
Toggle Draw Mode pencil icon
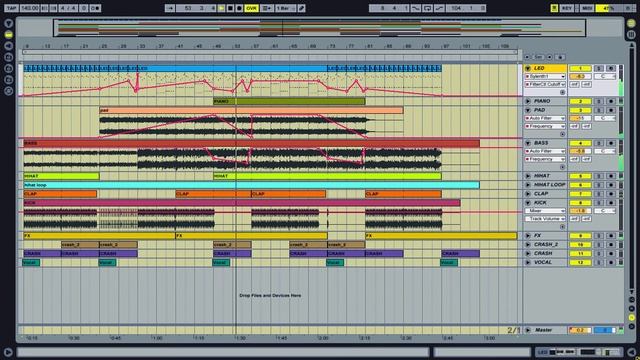coord(302,8)
